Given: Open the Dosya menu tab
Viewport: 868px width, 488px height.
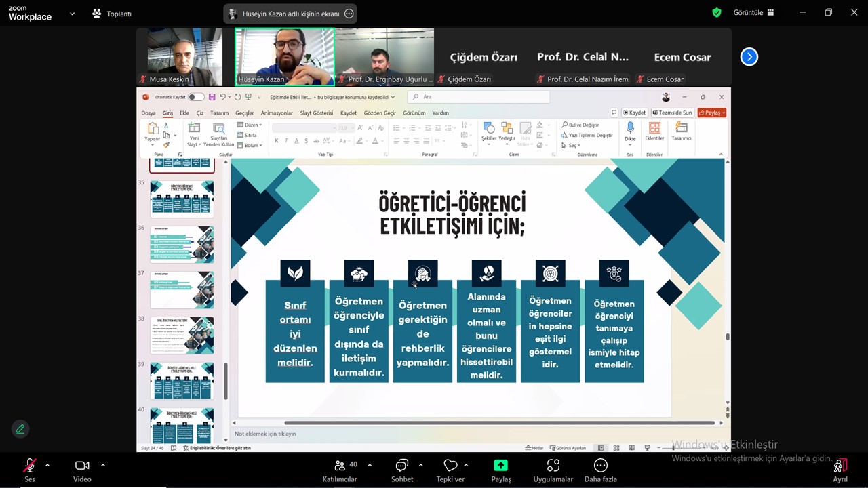Looking at the screenshot, I should coord(148,113).
